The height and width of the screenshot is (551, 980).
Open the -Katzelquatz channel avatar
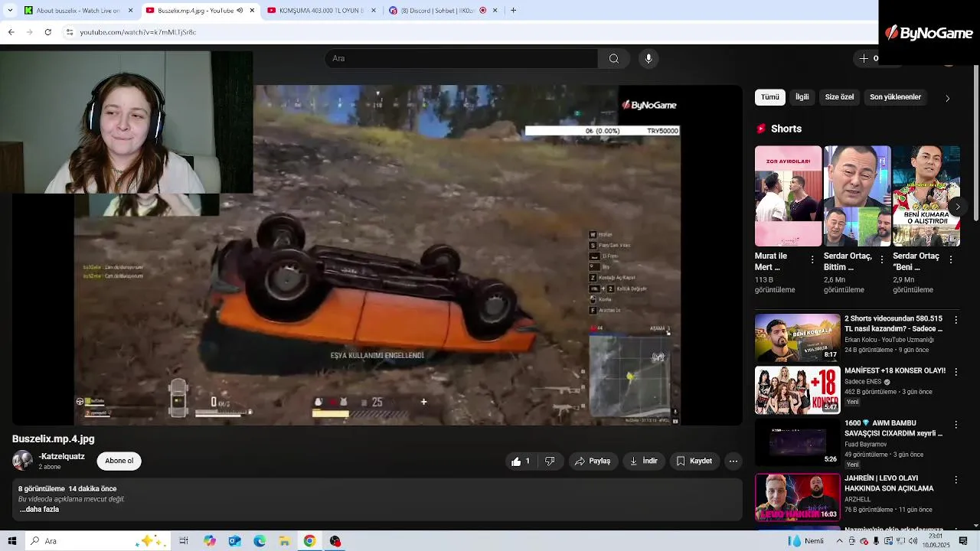click(x=22, y=460)
